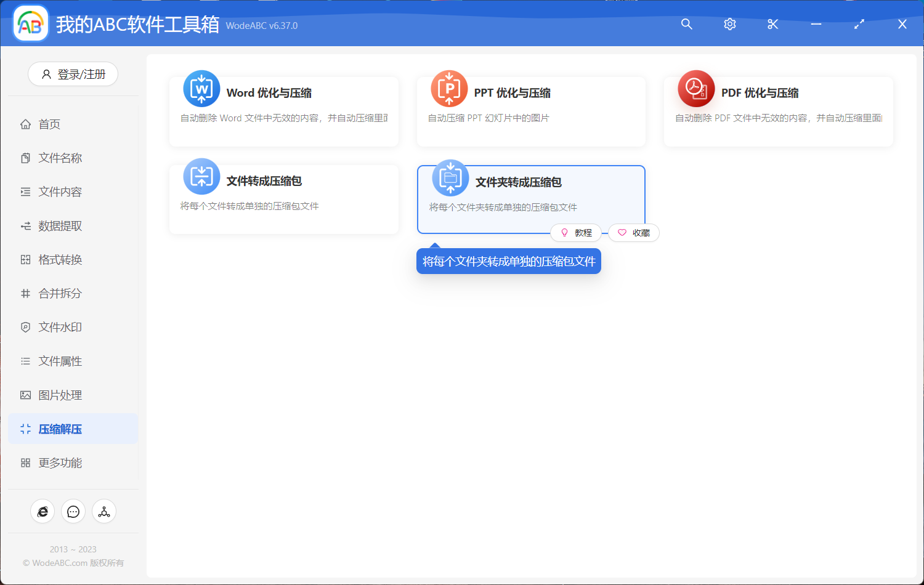Go to 首页 in the sidebar
Image resolution: width=924 pixels, height=585 pixels.
point(49,124)
